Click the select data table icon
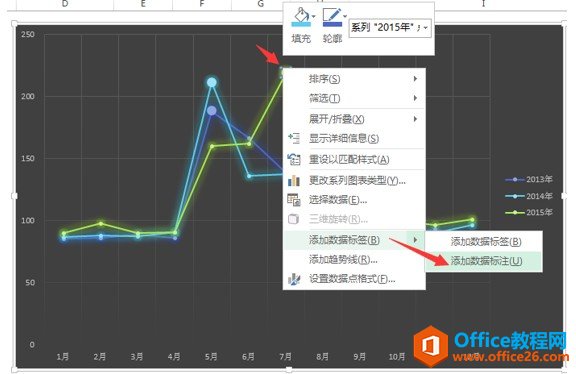 [294, 200]
